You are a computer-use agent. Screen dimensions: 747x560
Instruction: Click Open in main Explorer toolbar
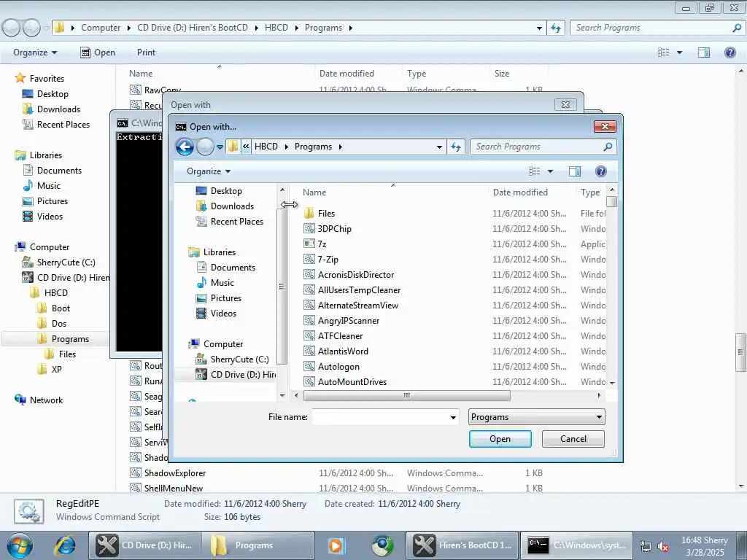pyautogui.click(x=98, y=52)
